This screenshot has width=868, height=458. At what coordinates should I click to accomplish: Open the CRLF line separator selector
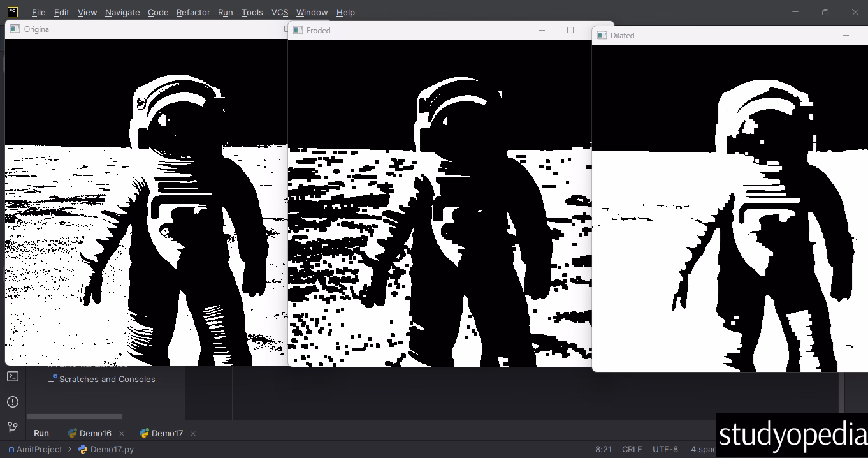[632, 449]
